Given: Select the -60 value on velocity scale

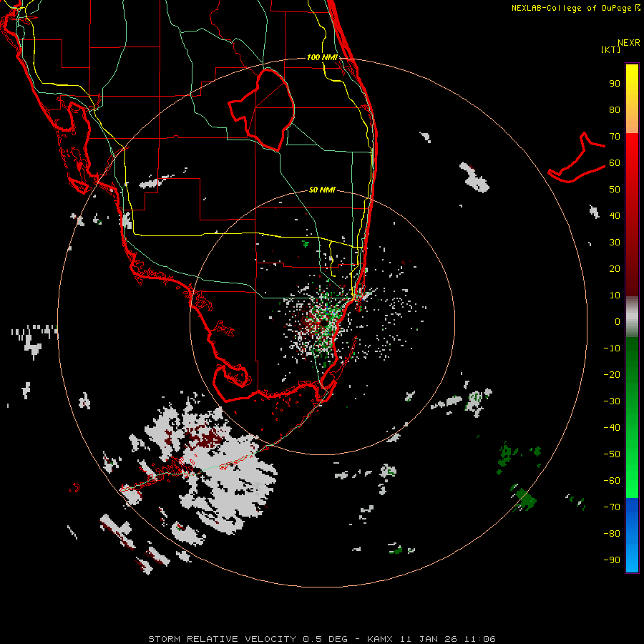Looking at the screenshot, I should click(x=612, y=481).
